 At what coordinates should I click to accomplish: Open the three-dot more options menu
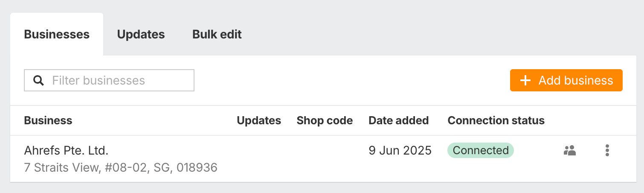click(x=607, y=150)
